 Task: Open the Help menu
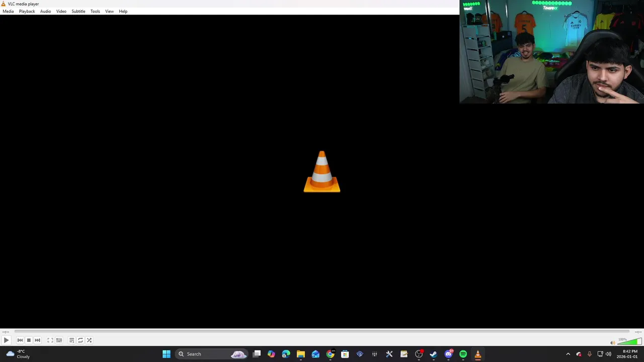pos(123,11)
